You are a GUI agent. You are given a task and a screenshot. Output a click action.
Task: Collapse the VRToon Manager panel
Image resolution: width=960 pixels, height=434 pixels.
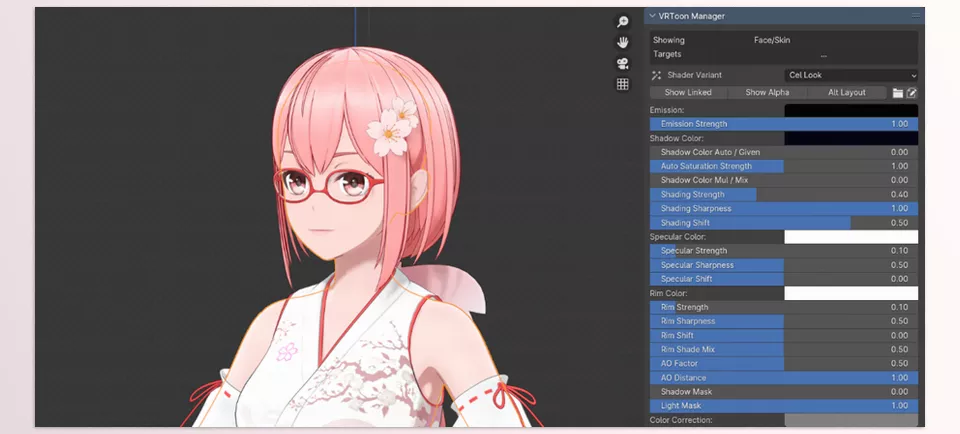tap(652, 16)
